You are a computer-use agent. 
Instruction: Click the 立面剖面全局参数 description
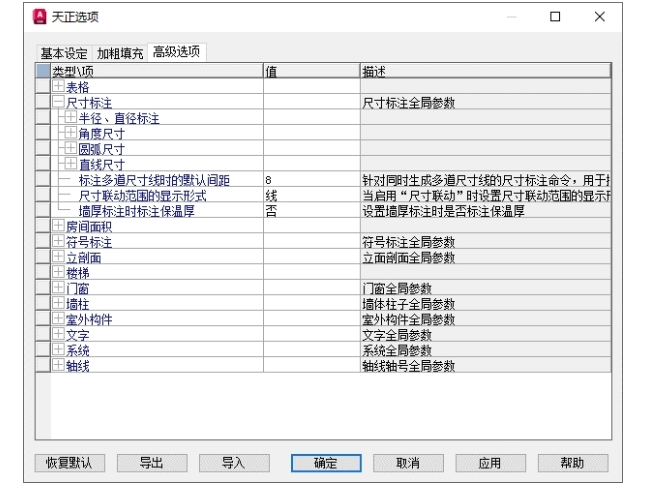click(408, 257)
